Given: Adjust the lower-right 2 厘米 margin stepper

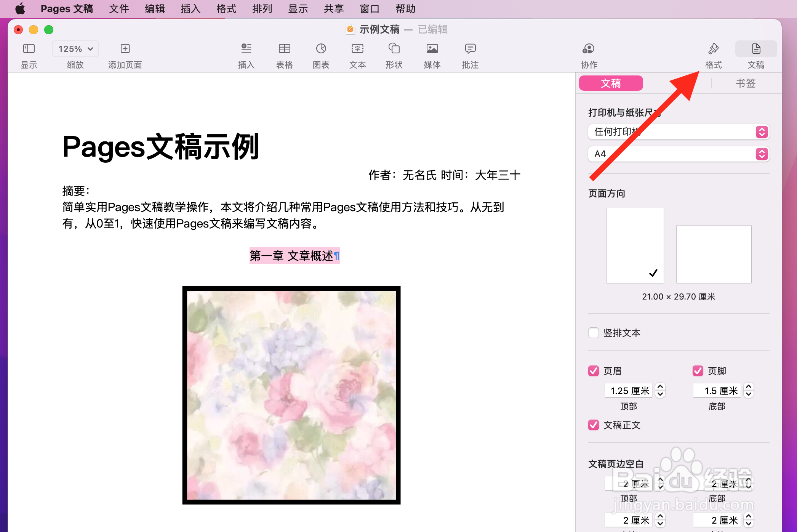Looking at the screenshot, I should coord(749,520).
